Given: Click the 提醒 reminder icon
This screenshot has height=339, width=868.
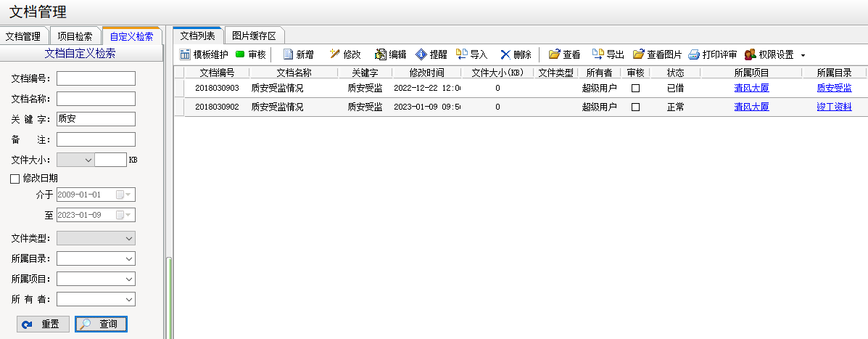Looking at the screenshot, I should pyautogui.click(x=421, y=54).
